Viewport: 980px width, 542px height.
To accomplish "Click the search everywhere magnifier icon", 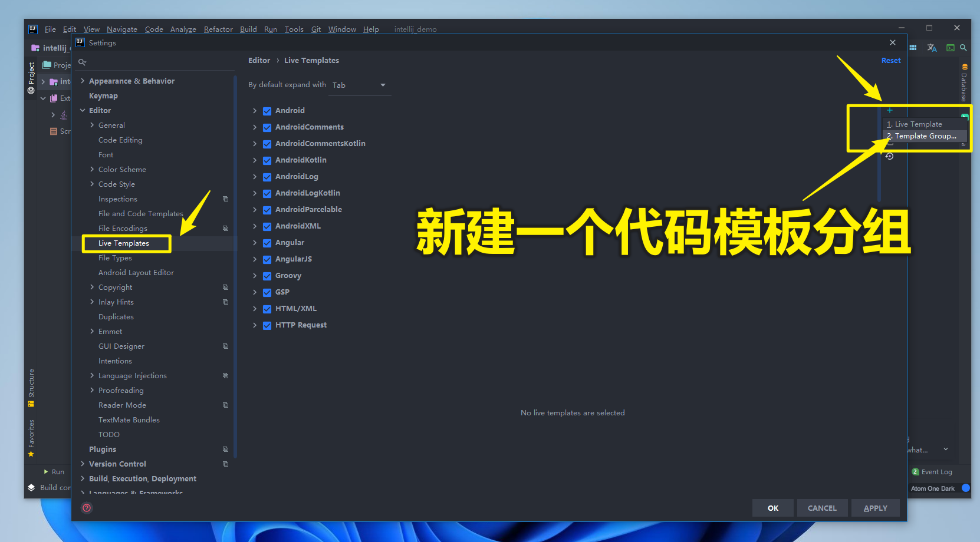I will point(963,48).
